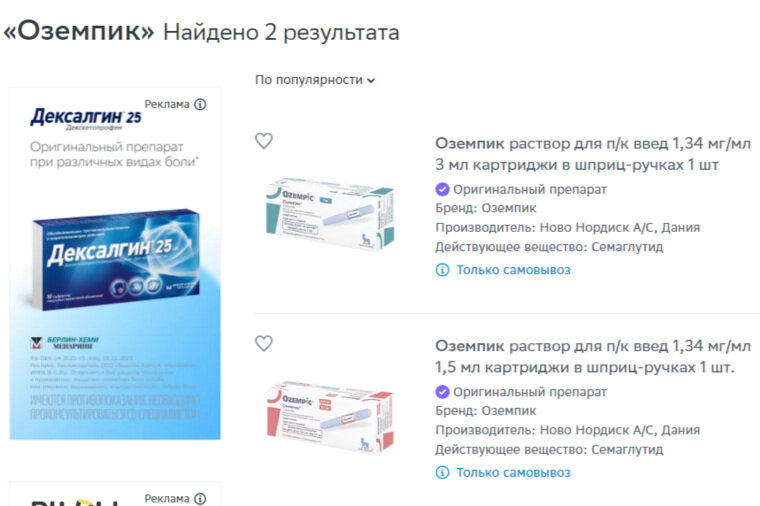Click the info icon on the lower 'Реклама' banner
760x506 pixels.
(200, 498)
